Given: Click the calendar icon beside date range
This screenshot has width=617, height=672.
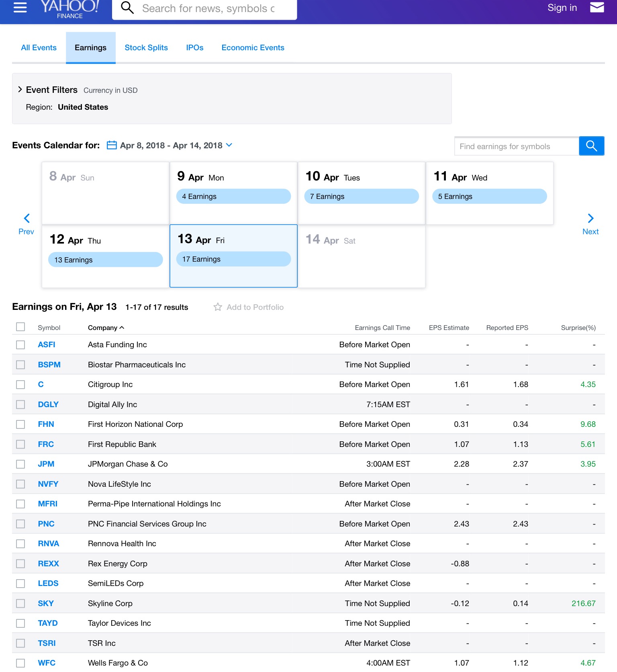Looking at the screenshot, I should (112, 145).
